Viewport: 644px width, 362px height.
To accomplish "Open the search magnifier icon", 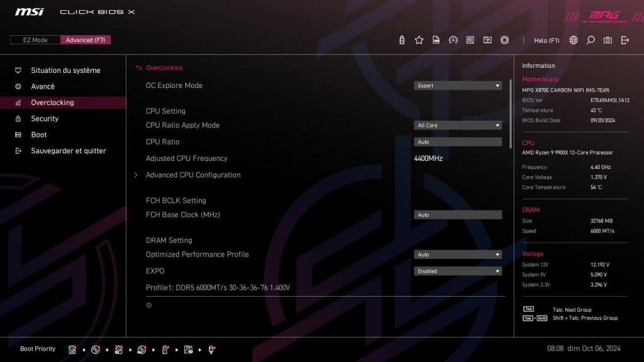I will click(x=590, y=40).
